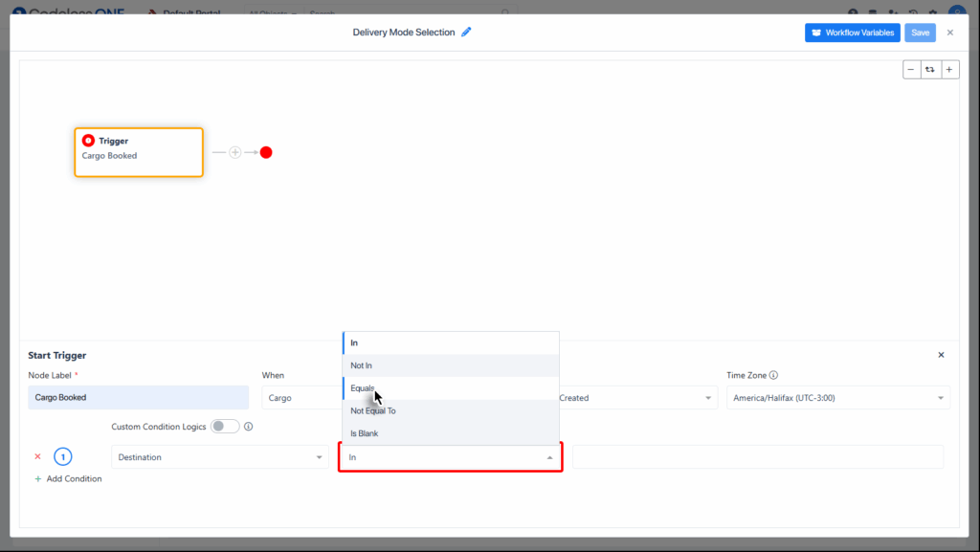980x552 pixels.
Task: Expand the Time Zone America/Halifax dropdown
Action: coord(837,398)
